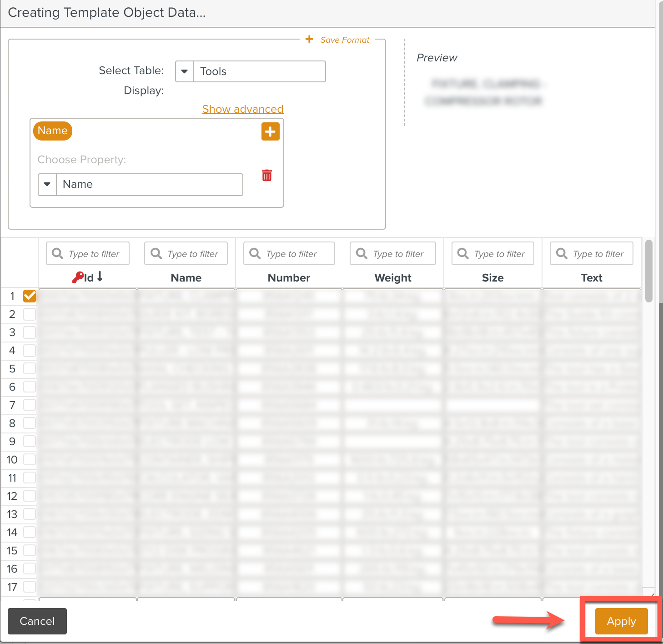Screen dimensions: 663x644
Task: Click the Size column header
Action: 492,278
